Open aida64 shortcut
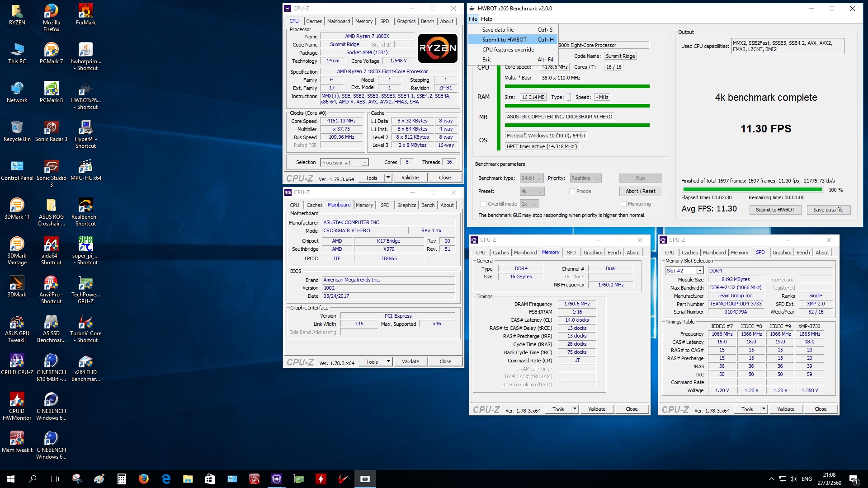The width and height of the screenshot is (868, 488). [51, 251]
